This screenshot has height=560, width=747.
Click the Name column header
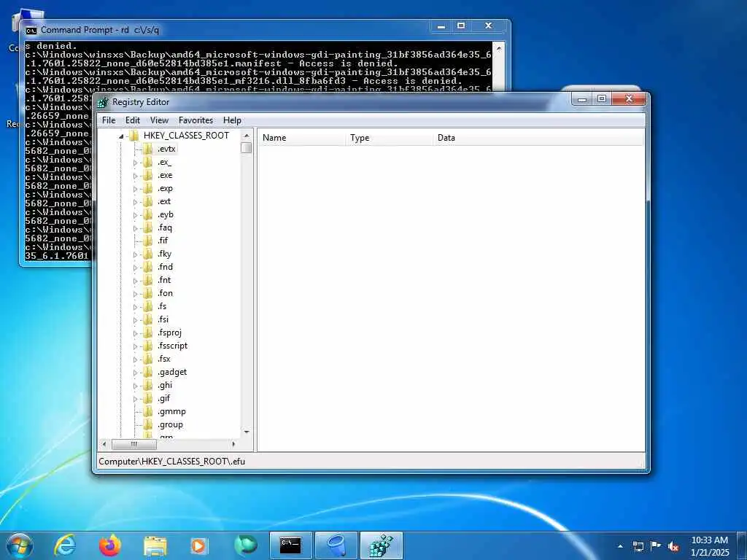pos(302,138)
